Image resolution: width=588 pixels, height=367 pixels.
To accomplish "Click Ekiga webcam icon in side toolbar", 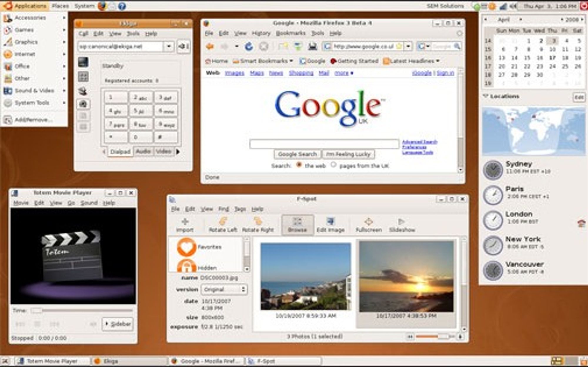I will pyautogui.click(x=83, y=104).
